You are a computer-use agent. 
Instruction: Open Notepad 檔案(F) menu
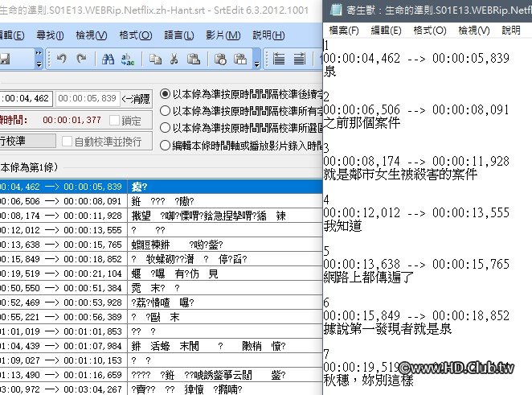[344, 31]
